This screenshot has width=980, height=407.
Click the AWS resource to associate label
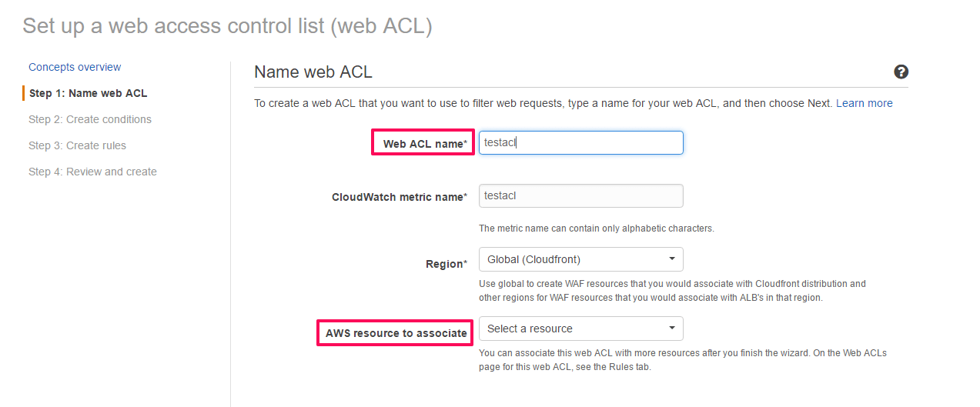[x=396, y=333]
